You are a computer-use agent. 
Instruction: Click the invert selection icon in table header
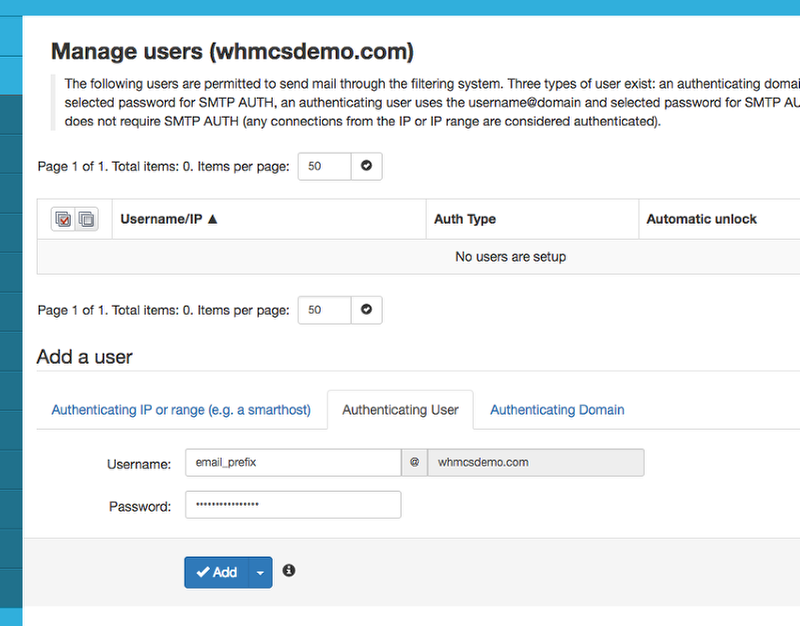(x=86, y=220)
